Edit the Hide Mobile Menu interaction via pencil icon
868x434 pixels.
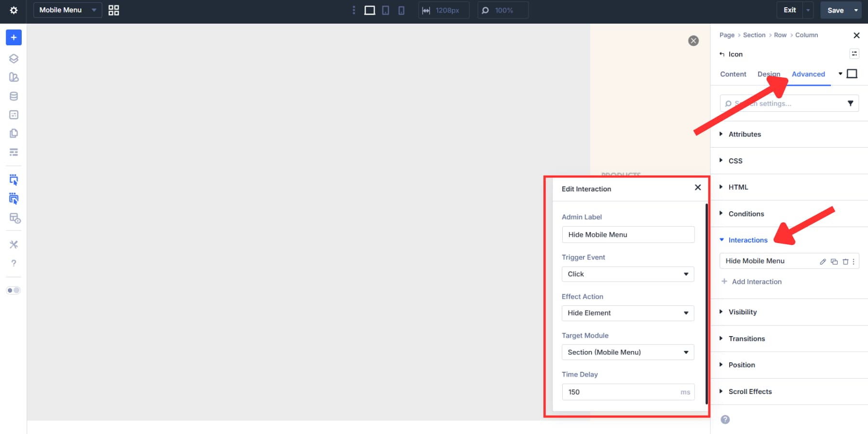pos(822,261)
